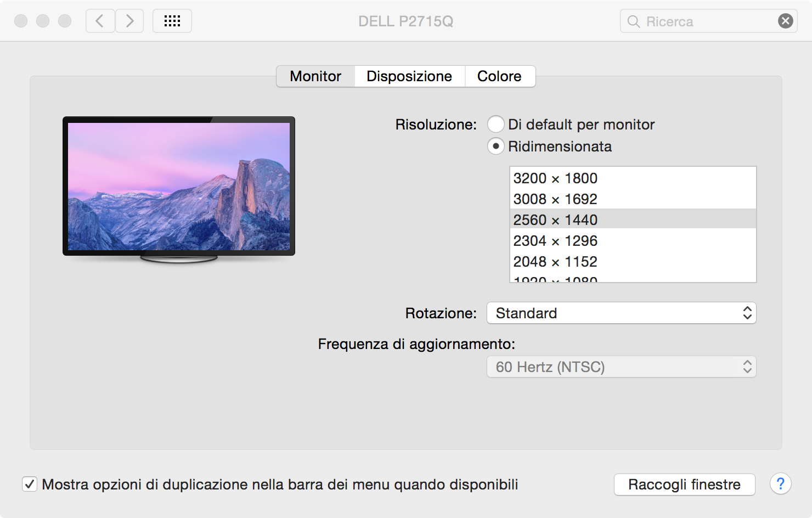Open the help question mark button
This screenshot has height=518, width=812.
[780, 484]
